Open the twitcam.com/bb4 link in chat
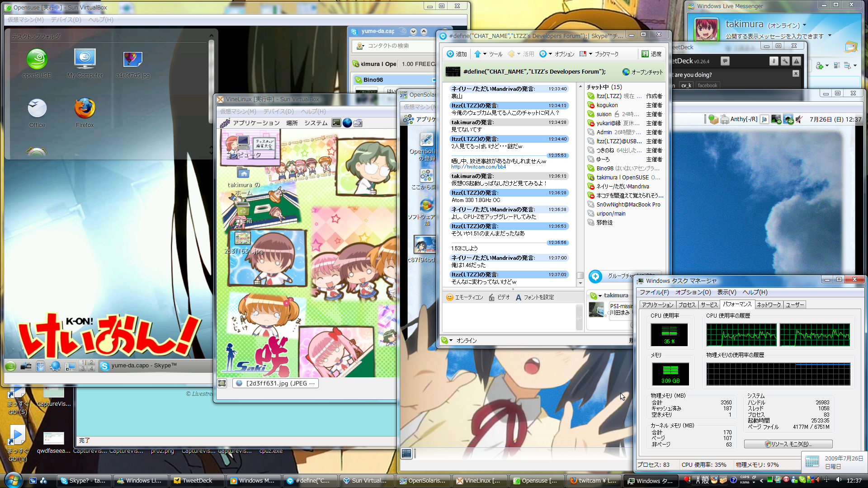Image resolution: width=868 pixels, height=488 pixels. (478, 167)
